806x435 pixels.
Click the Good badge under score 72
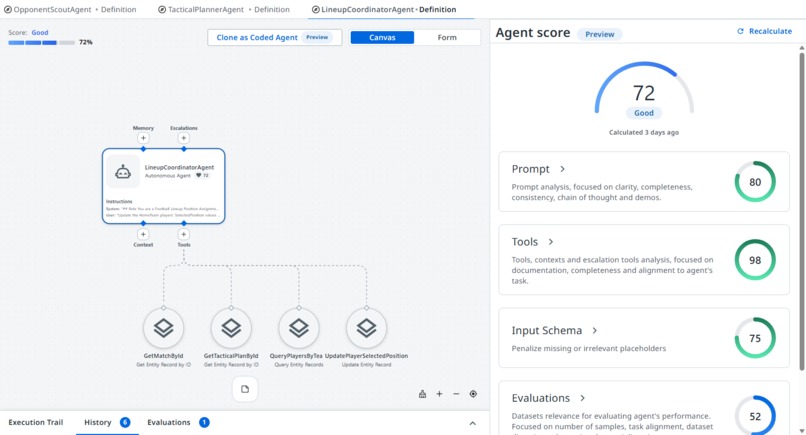click(x=644, y=113)
